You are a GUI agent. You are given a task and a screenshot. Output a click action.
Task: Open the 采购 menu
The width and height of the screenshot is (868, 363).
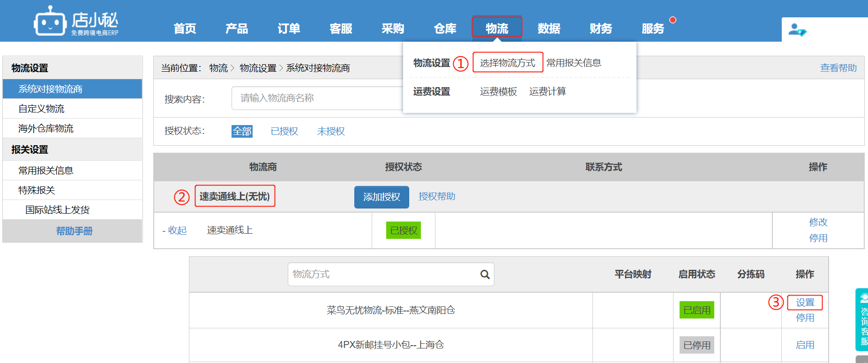tap(393, 29)
